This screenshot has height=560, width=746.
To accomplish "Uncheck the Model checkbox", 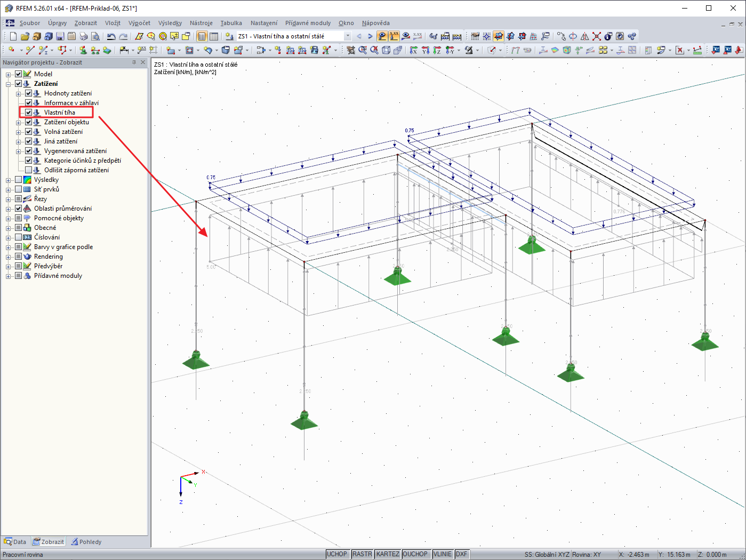I will tap(19, 74).
